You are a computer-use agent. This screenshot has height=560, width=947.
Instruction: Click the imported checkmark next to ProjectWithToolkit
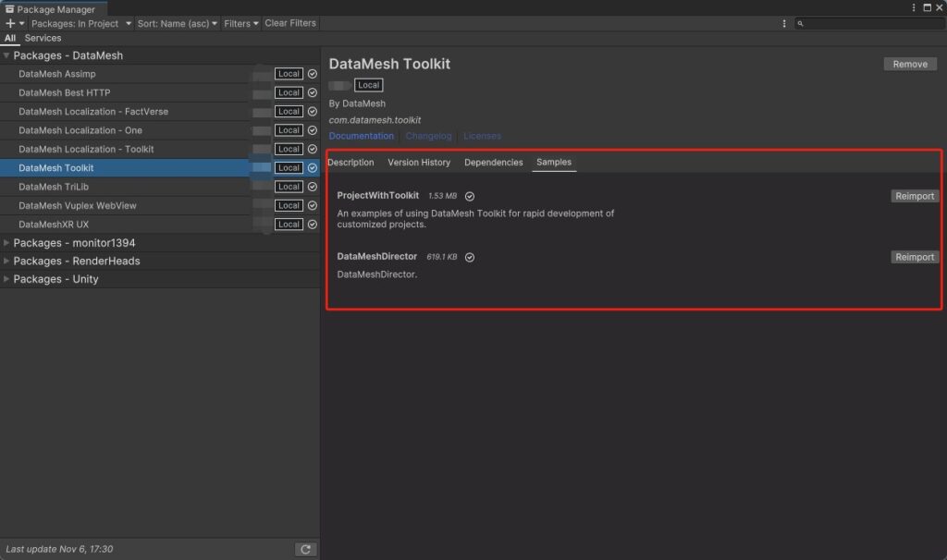(470, 196)
